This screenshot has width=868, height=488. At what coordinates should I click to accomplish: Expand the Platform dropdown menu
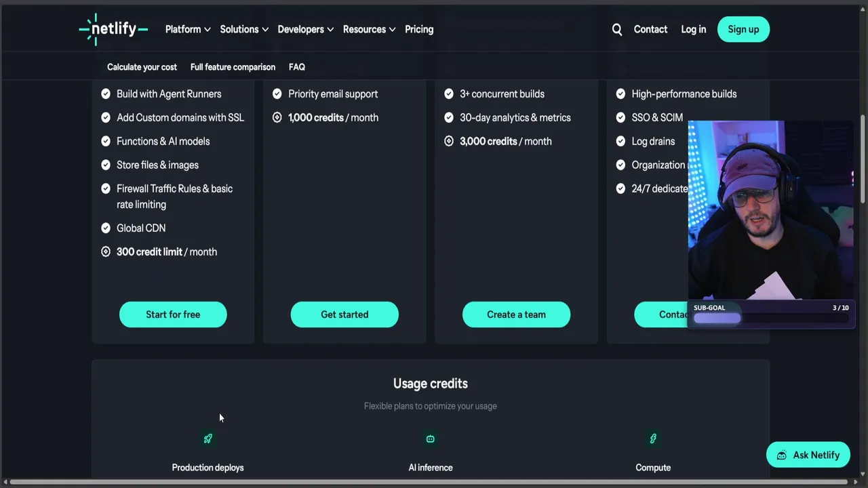(188, 29)
